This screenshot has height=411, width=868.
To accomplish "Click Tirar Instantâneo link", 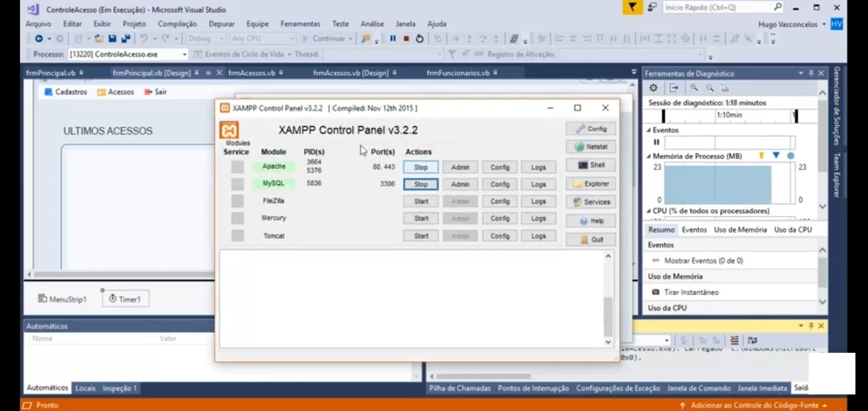I will coord(692,292).
